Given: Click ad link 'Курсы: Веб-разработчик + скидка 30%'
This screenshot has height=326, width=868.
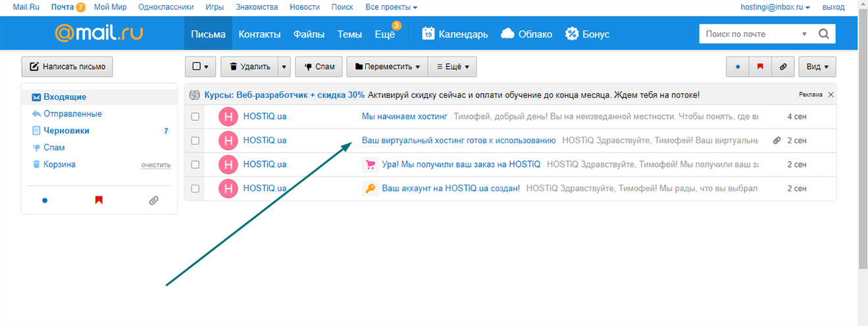Looking at the screenshot, I should (284, 95).
